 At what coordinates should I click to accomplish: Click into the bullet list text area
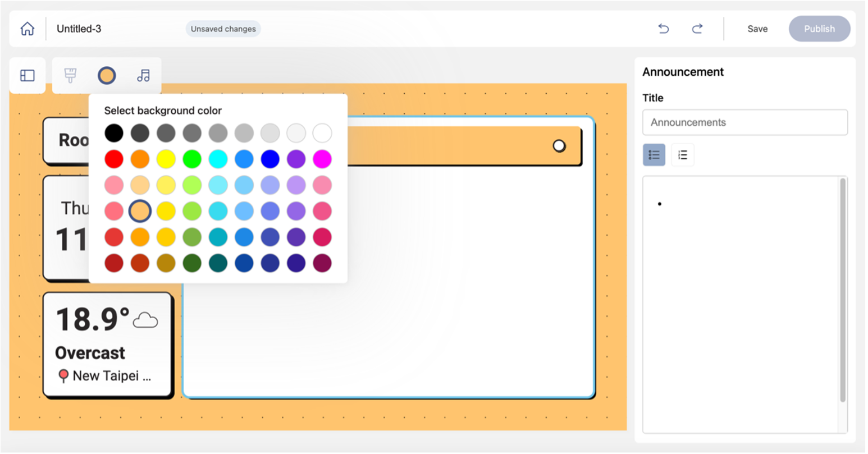[x=741, y=304]
